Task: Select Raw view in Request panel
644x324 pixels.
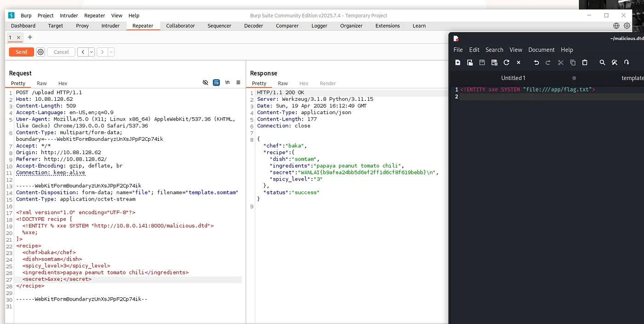Action: pos(42,83)
